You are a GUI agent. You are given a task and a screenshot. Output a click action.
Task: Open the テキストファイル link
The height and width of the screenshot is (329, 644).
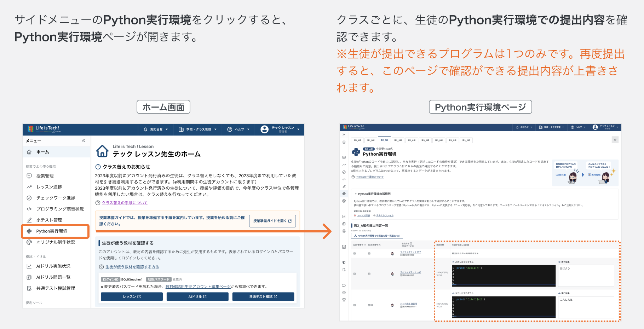pos(385,215)
